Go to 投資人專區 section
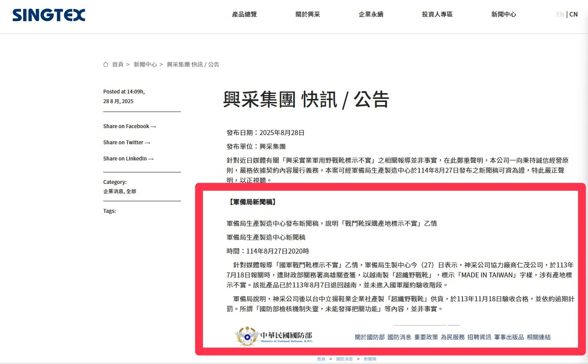The image size is (588, 364). pos(437,14)
